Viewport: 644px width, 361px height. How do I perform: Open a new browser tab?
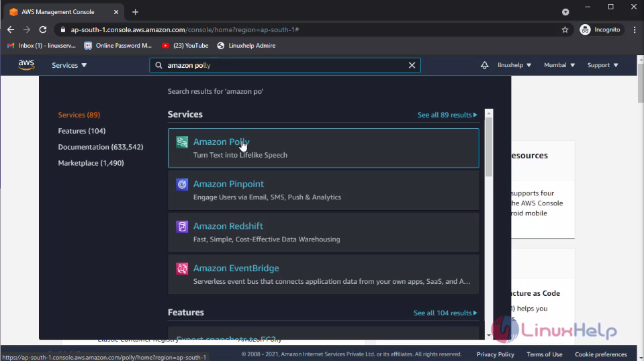[135, 12]
